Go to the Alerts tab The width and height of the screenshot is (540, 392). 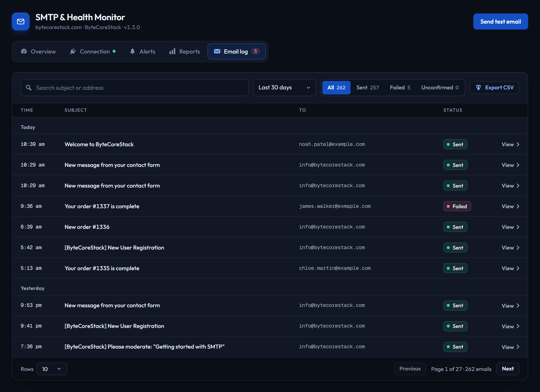click(x=143, y=51)
